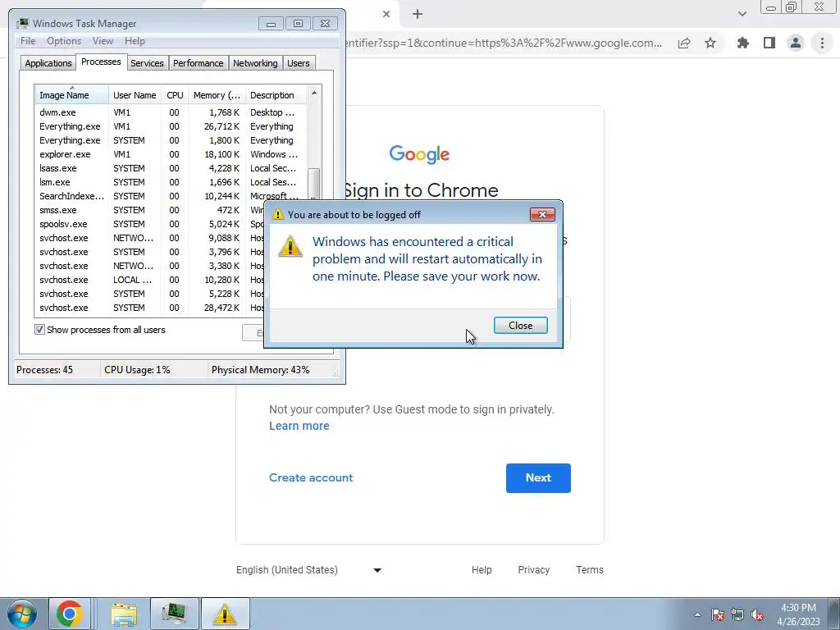Open Chrome three-dot menu
The height and width of the screenshot is (630, 840).
822,43
